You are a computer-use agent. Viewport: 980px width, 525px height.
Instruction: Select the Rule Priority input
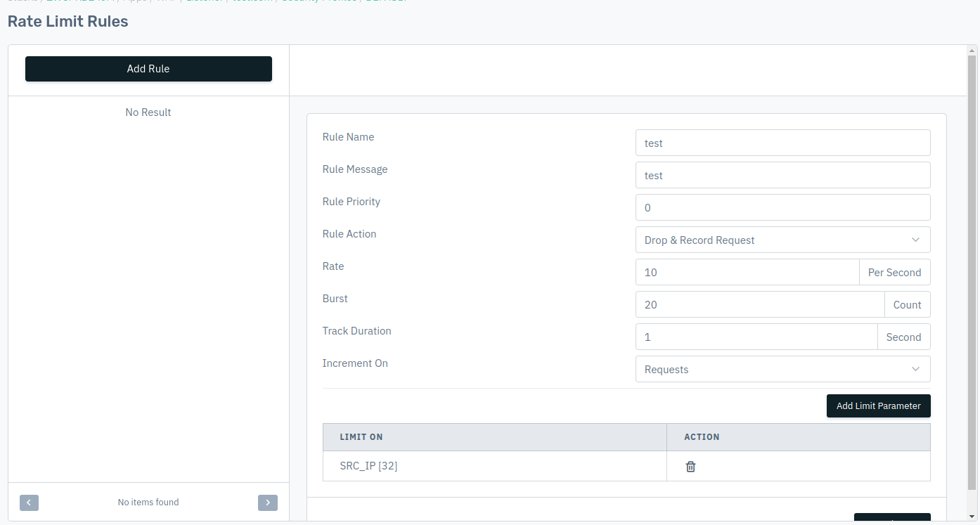pyautogui.click(x=782, y=207)
